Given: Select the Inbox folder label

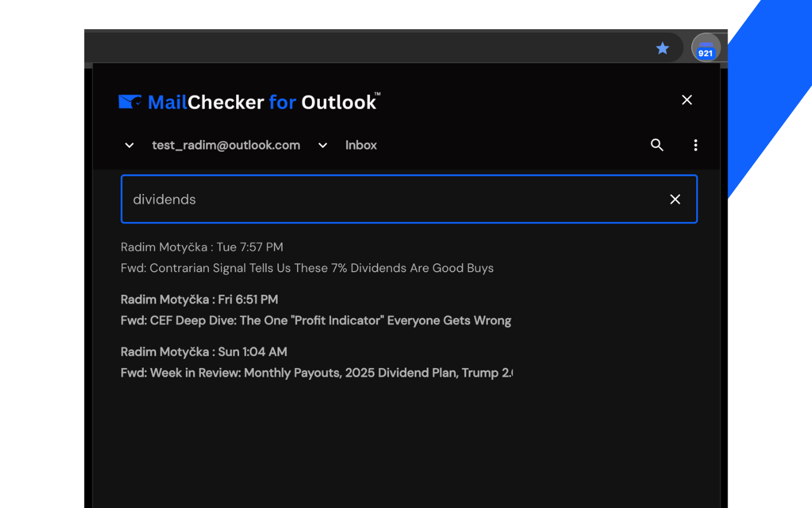Looking at the screenshot, I should pyautogui.click(x=360, y=145).
